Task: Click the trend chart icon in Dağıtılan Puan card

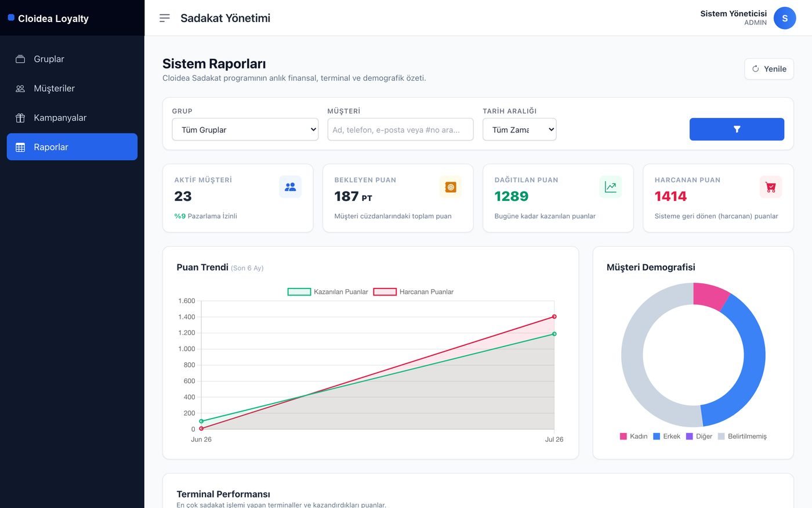Action: coord(611,187)
